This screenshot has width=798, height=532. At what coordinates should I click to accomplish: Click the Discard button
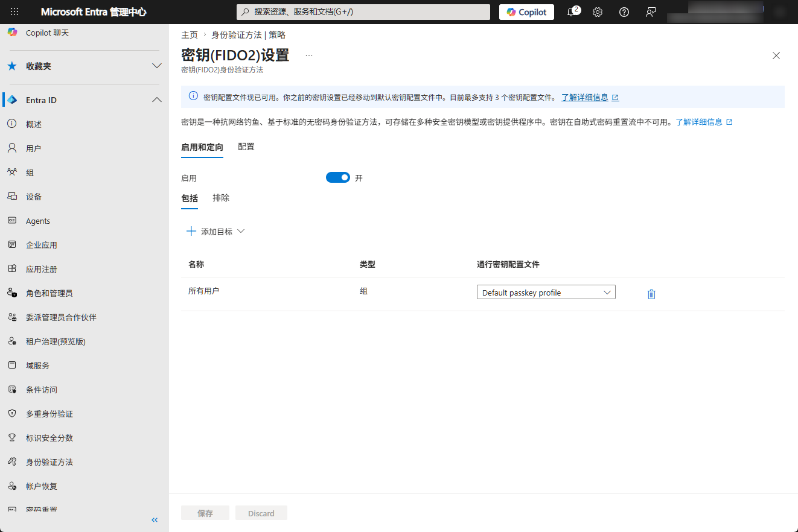pos(261,513)
